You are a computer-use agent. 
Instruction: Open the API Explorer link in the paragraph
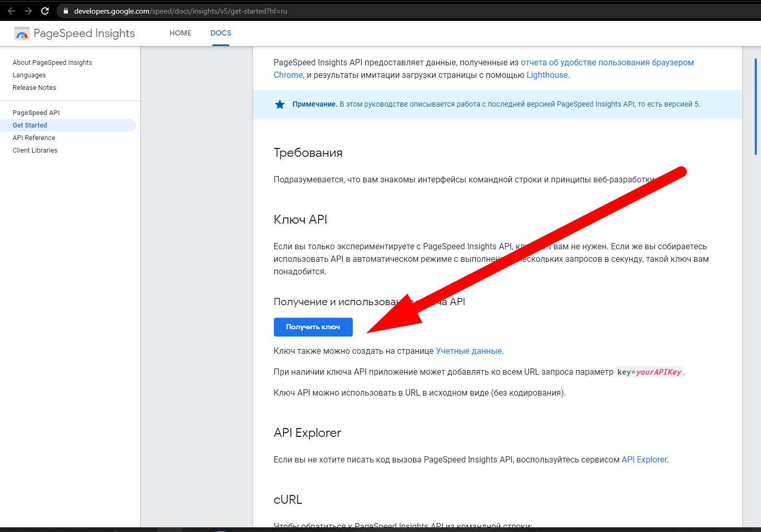pos(644,460)
